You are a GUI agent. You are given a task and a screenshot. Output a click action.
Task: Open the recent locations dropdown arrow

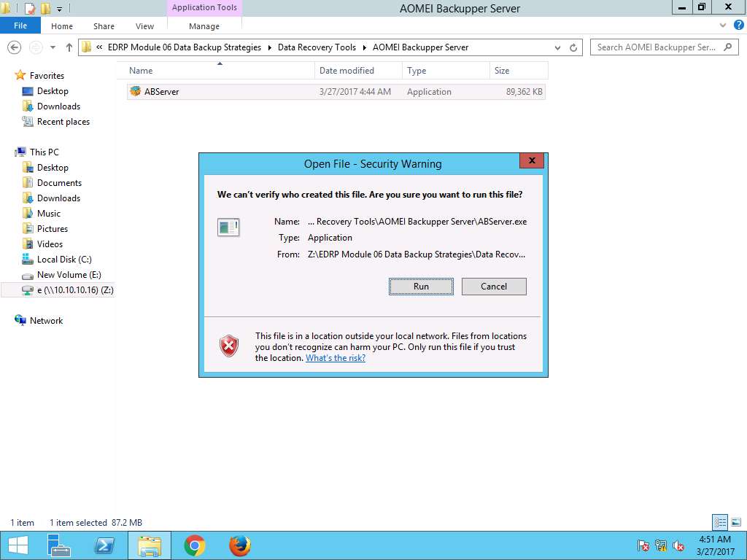pyautogui.click(x=53, y=47)
